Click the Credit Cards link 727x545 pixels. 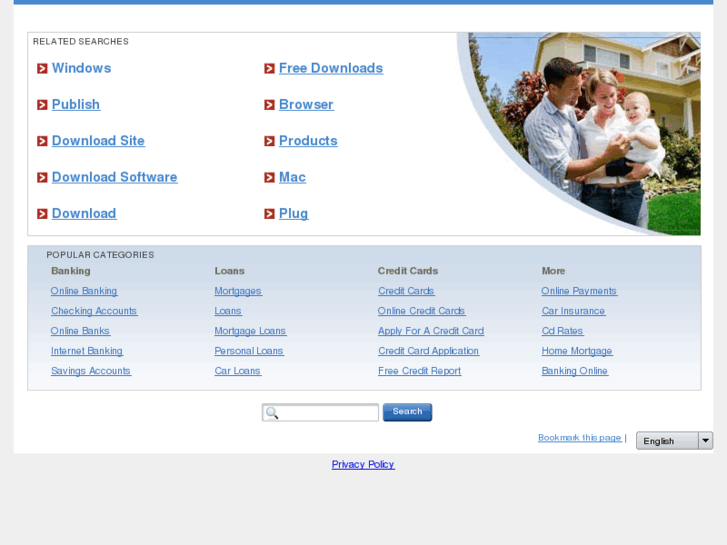click(406, 291)
